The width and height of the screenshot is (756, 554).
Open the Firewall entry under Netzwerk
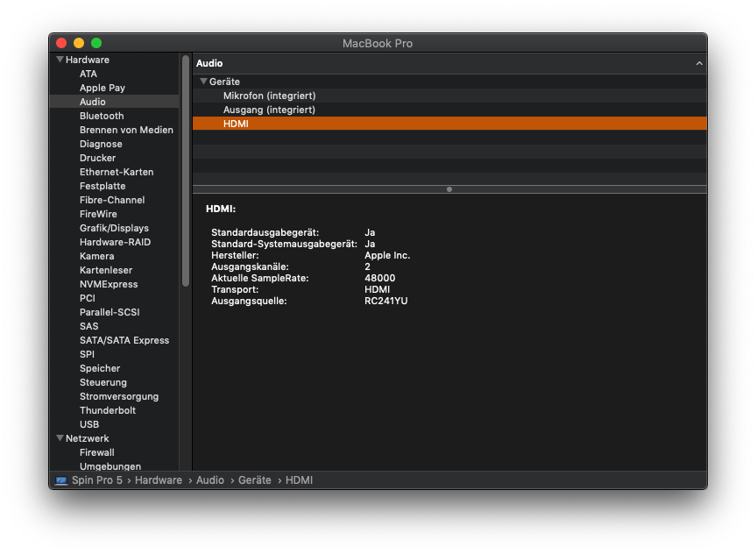click(97, 452)
